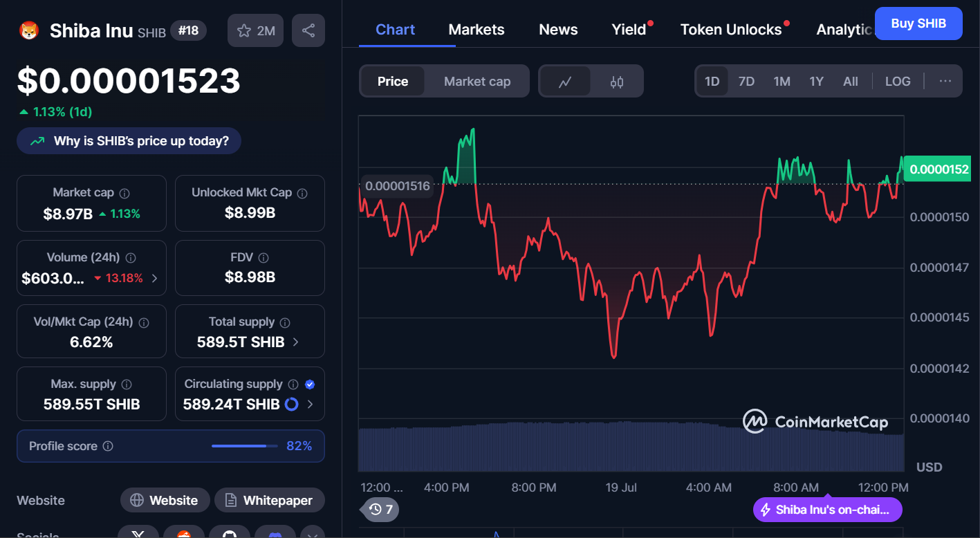The image size is (980, 538).
Task: Click the document icon in Whitepaper button
Action: click(230, 500)
